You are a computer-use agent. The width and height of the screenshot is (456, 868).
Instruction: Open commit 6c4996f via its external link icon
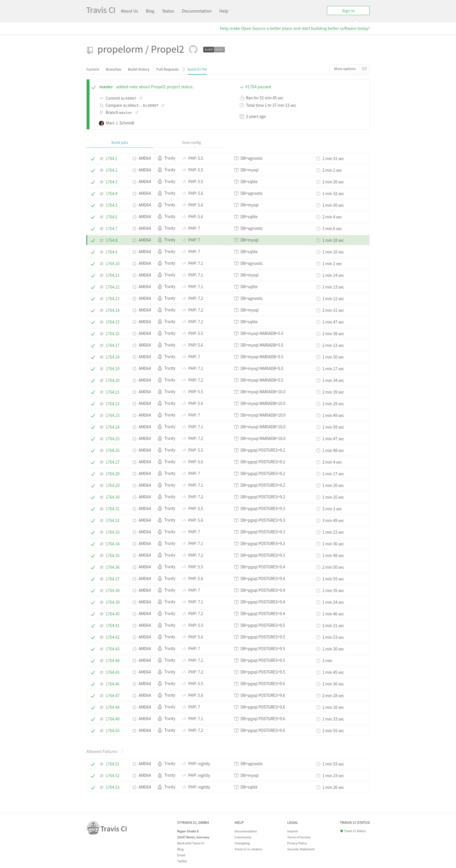click(x=141, y=98)
